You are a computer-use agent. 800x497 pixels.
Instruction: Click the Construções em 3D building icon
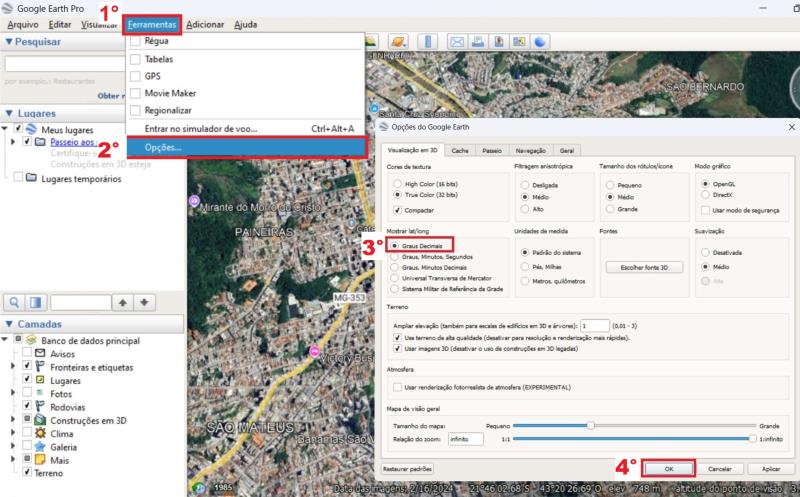(x=40, y=420)
